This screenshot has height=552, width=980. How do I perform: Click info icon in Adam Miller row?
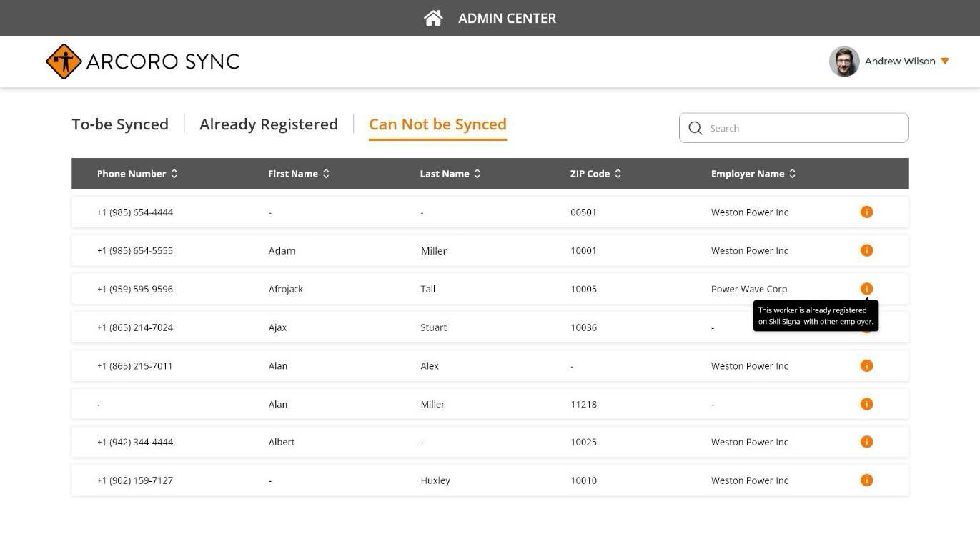(x=867, y=250)
